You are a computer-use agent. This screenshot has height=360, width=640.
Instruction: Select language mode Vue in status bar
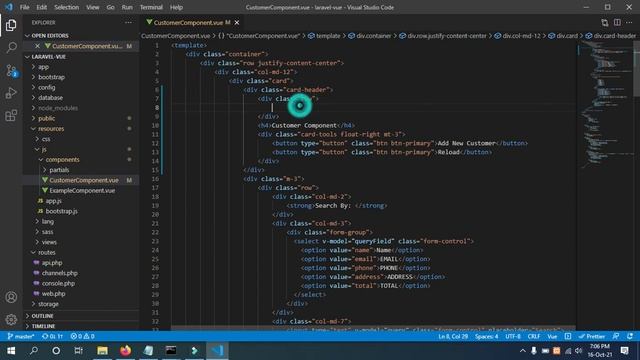[552, 336]
